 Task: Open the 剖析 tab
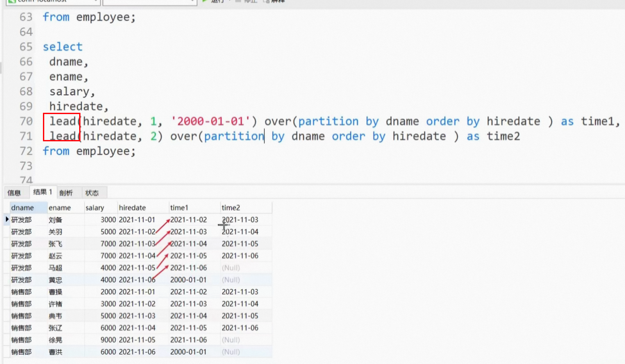point(66,193)
